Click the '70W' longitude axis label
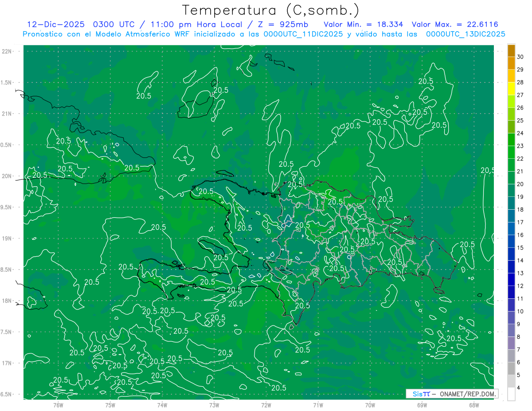Screen dimensions: 532x411 click(x=370, y=405)
